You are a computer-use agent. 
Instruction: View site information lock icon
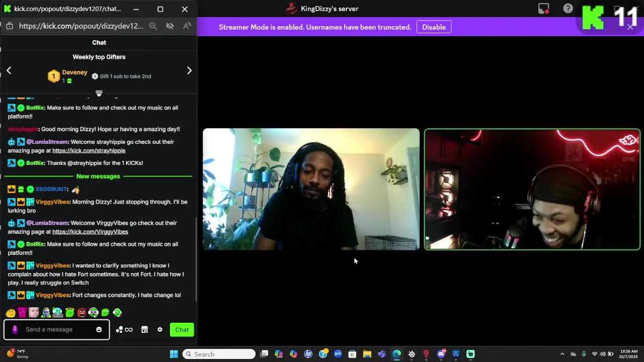(9, 26)
